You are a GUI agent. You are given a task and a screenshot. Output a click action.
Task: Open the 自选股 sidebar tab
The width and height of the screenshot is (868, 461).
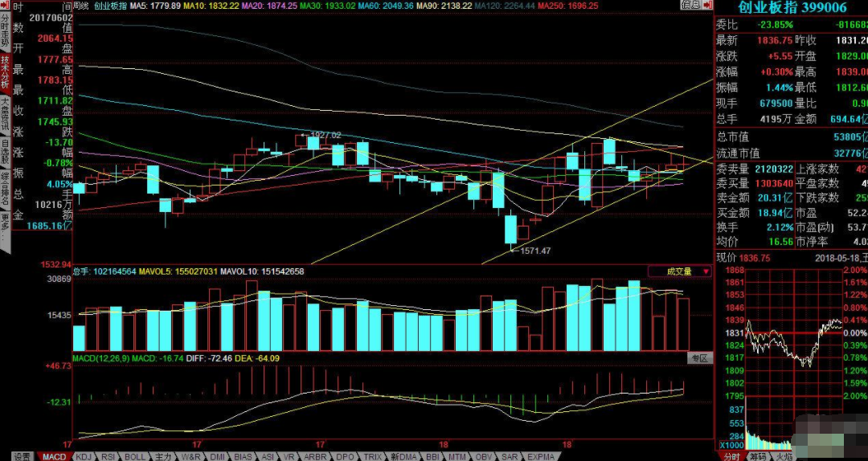pos(5,152)
